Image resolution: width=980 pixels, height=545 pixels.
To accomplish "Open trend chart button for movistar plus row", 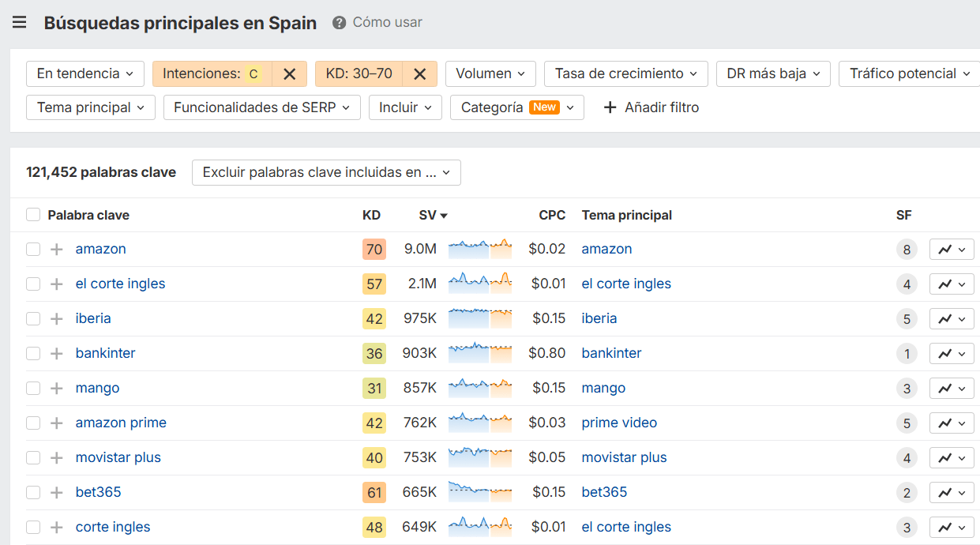I will click(952, 458).
